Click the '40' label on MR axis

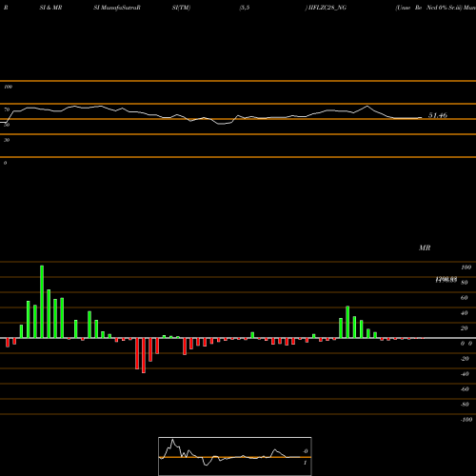coord(464,313)
